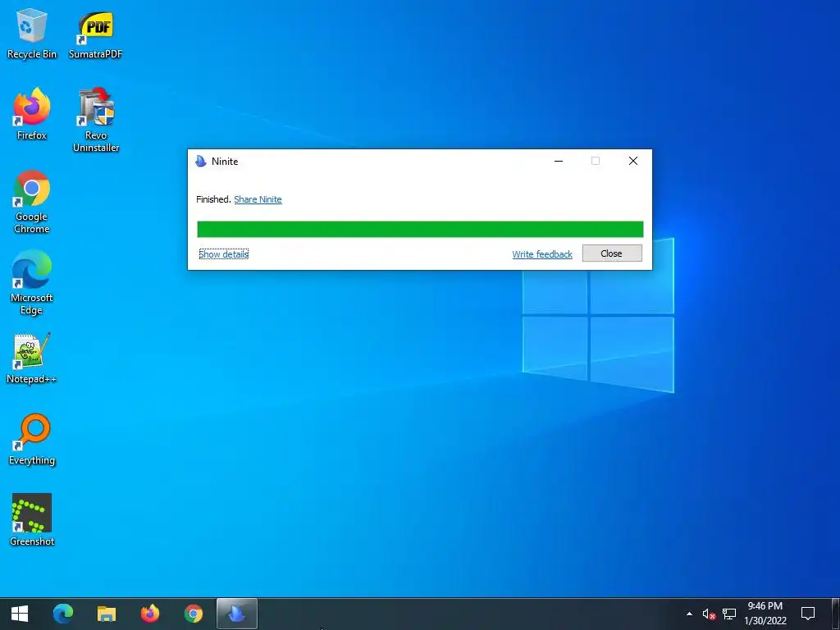Screen dimensions: 840x630
Task: Click the Ninite taskbar button
Action: [237, 614]
